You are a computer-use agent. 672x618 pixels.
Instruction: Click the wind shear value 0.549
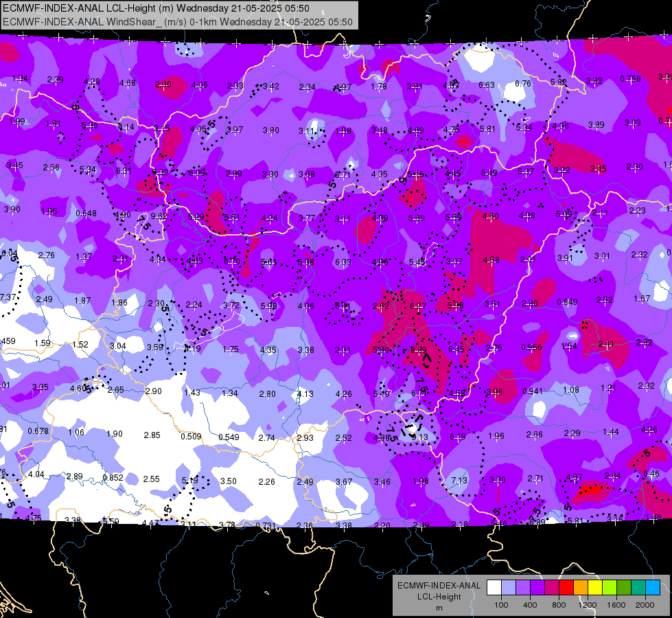(x=229, y=437)
